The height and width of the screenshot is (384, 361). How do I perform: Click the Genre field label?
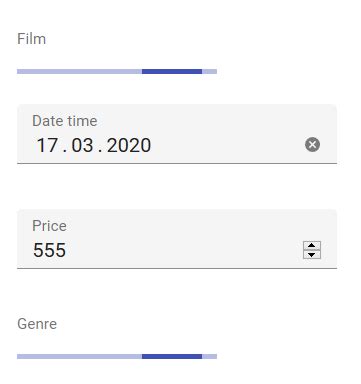tap(37, 324)
